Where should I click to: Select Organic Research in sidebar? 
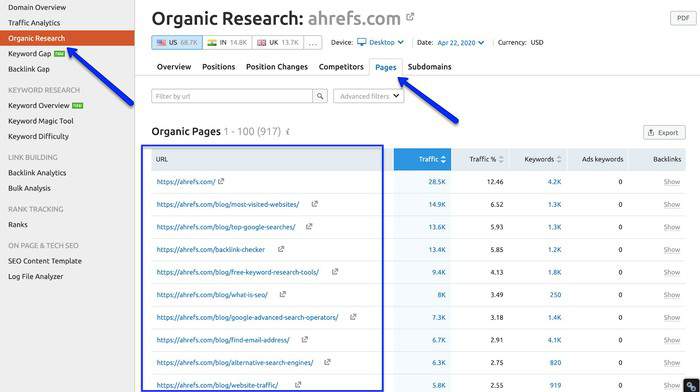[67, 38]
